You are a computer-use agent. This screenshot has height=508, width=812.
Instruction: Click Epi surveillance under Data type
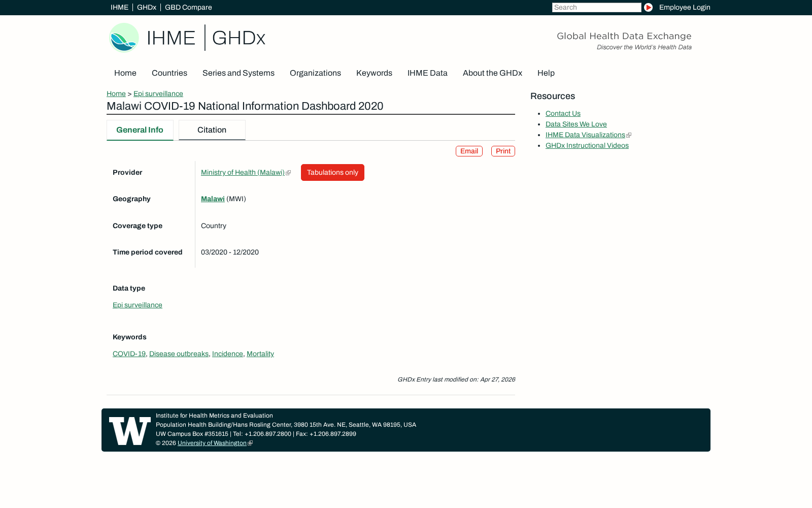(138, 305)
